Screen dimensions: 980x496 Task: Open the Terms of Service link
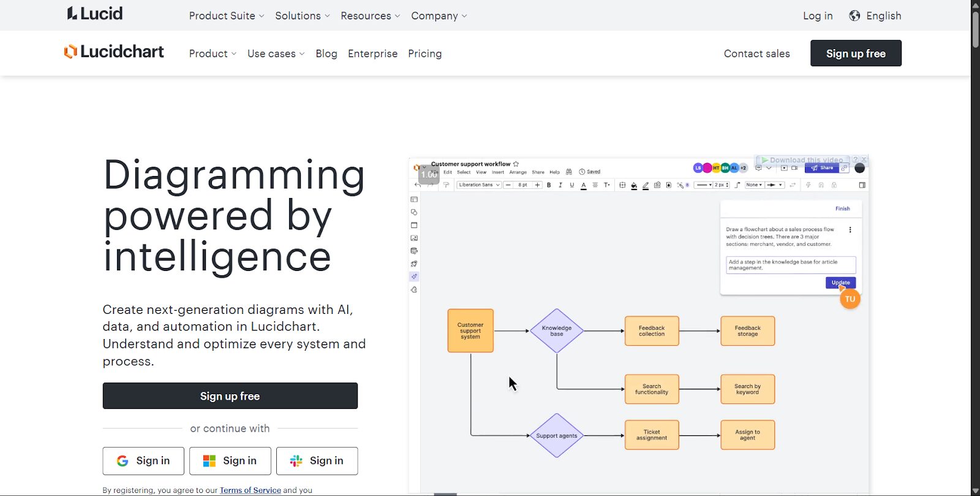(x=251, y=490)
